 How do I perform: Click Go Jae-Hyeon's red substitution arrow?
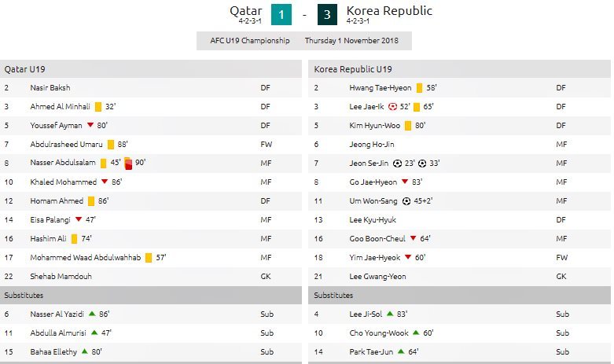pos(405,182)
